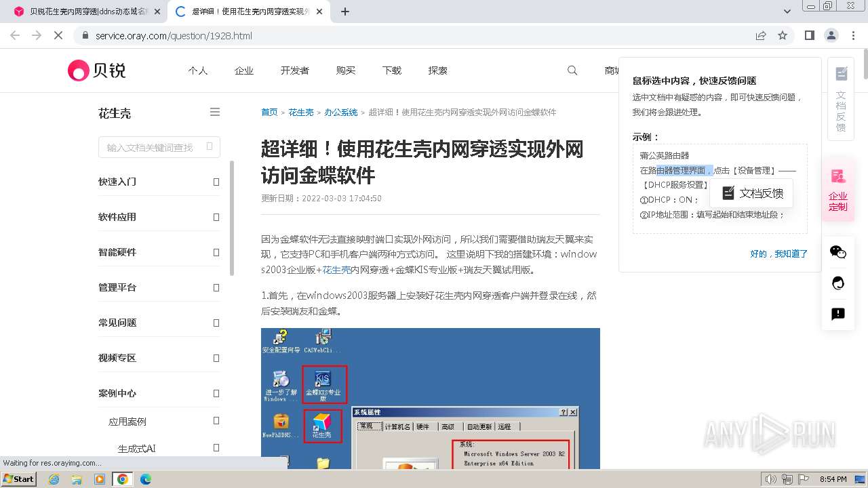Viewport: 868px width, 488px height.
Task: Switch to the 贝锐花生壳内网穿透 tab
Action: pyautogui.click(x=86, y=12)
